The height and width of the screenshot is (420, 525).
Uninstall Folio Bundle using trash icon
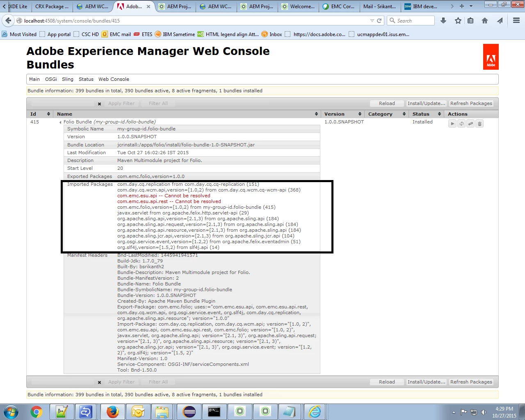point(479,123)
